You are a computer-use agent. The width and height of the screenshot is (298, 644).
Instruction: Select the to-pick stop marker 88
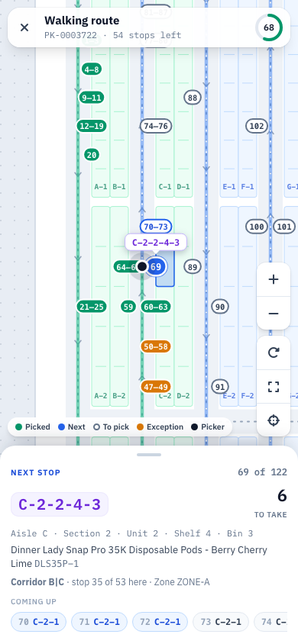pyautogui.click(x=193, y=98)
